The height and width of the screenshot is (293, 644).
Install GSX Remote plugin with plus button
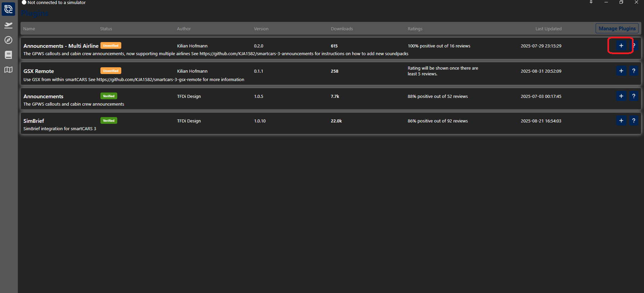coord(621,71)
